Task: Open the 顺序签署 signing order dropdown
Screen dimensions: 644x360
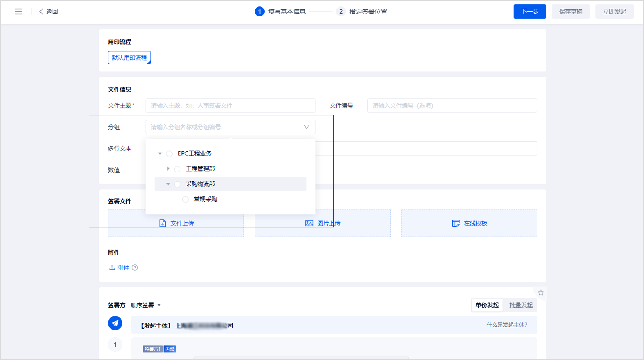Action: coord(146,305)
